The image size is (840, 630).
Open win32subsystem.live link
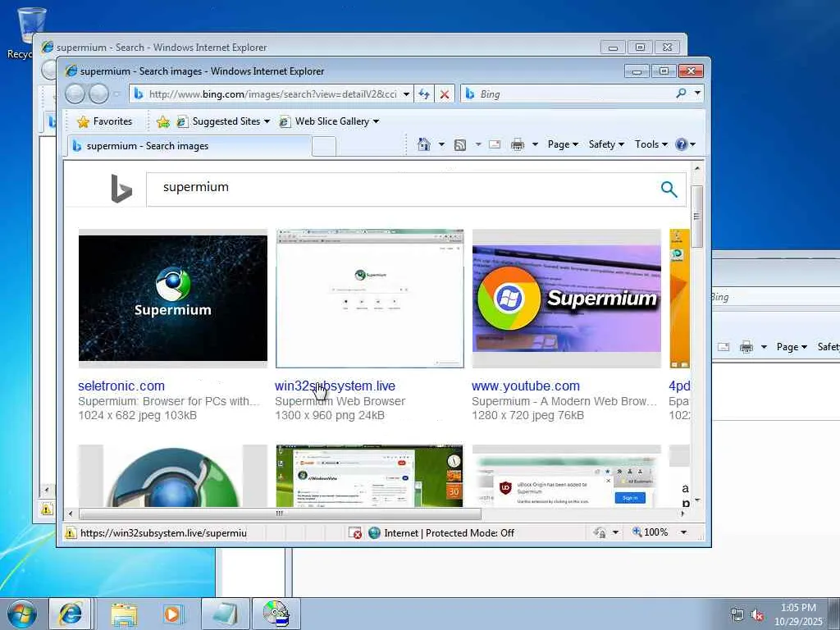(x=335, y=386)
